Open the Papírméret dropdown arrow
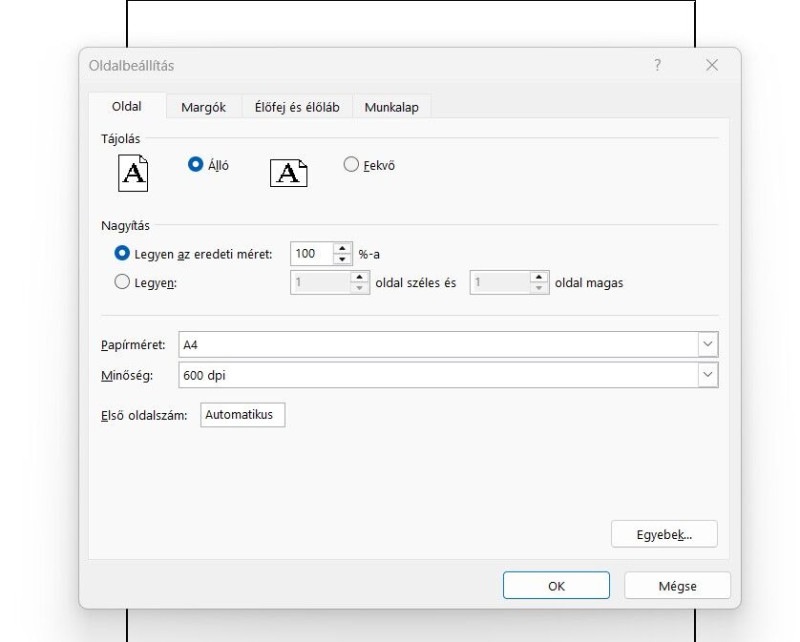800x642 pixels. coord(708,344)
